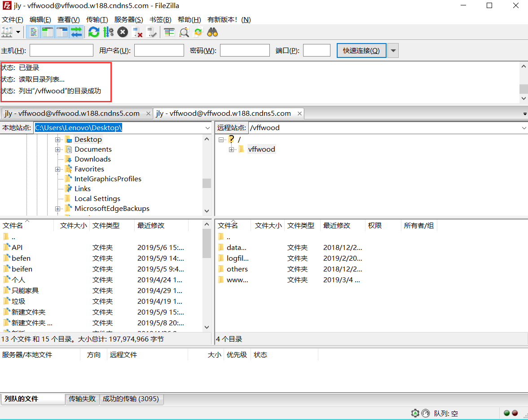Image resolution: width=528 pixels, height=420 pixels.
Task: Switch to the 列队的文件 queue tab
Action: (32, 399)
